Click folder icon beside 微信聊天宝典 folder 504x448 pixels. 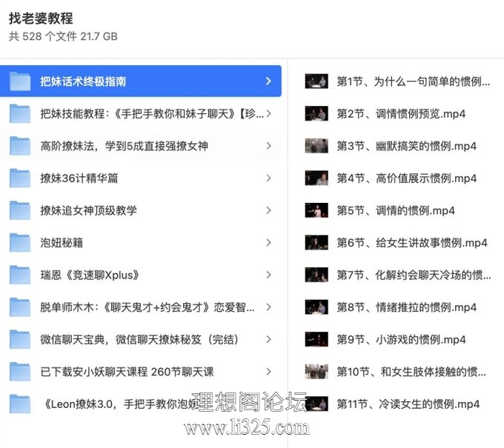(x=20, y=339)
